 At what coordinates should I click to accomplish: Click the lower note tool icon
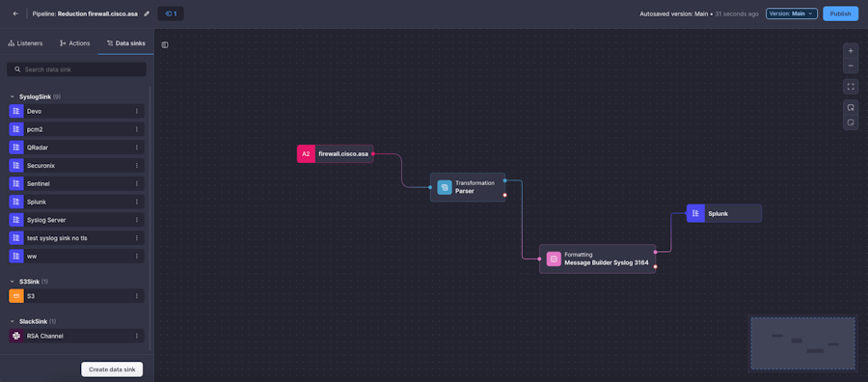[851, 123]
